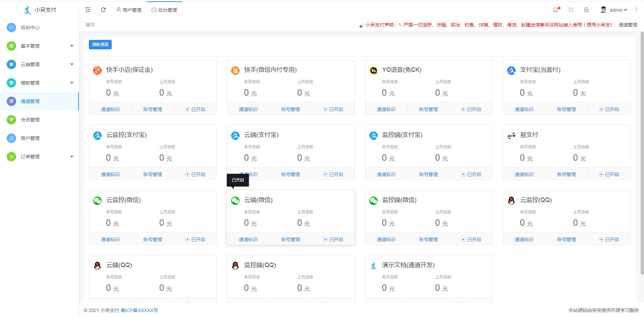The image size is (644, 317).
Task: Open 账号管理 for 支付宝(当面付)
Action: click(567, 109)
